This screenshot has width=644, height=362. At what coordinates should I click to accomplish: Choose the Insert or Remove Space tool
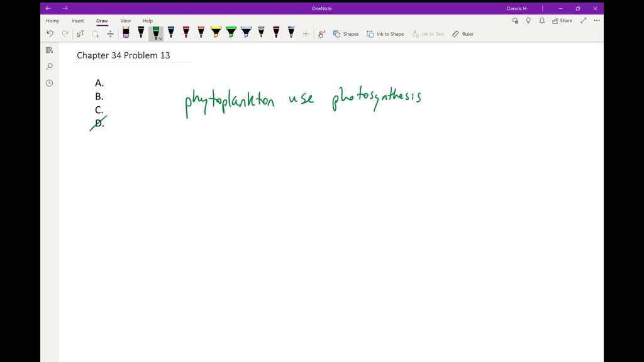pos(110,34)
